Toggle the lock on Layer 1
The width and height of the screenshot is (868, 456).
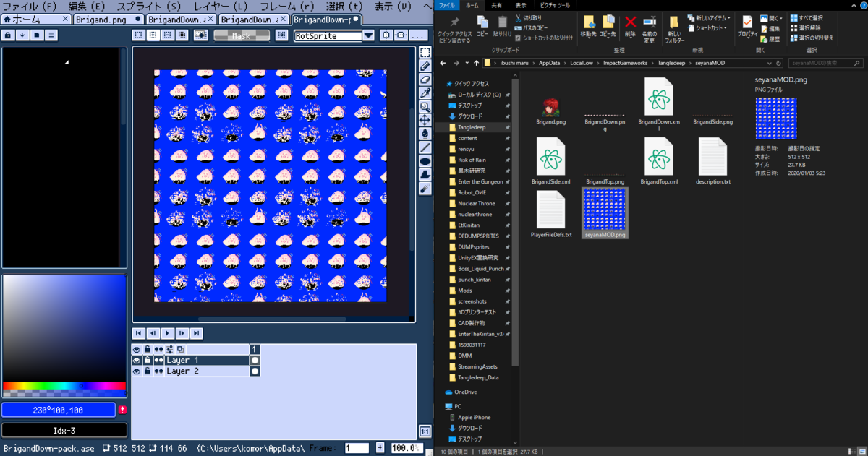click(x=147, y=360)
